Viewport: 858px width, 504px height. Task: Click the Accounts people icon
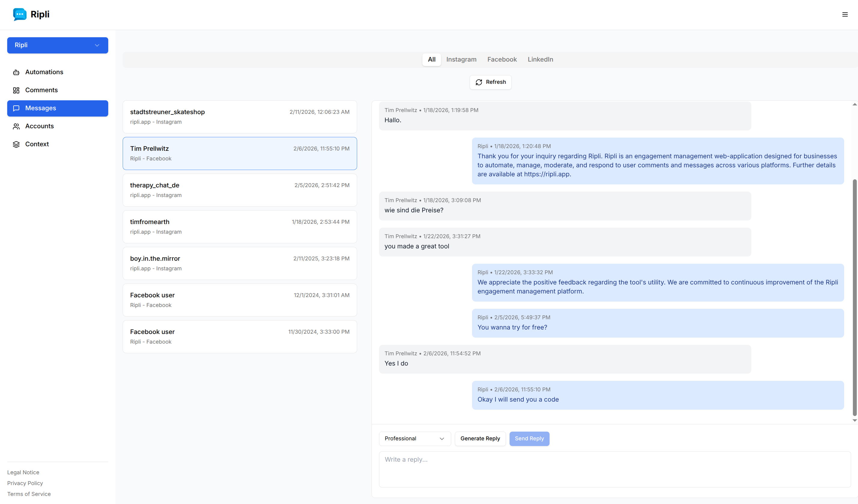[x=16, y=126]
